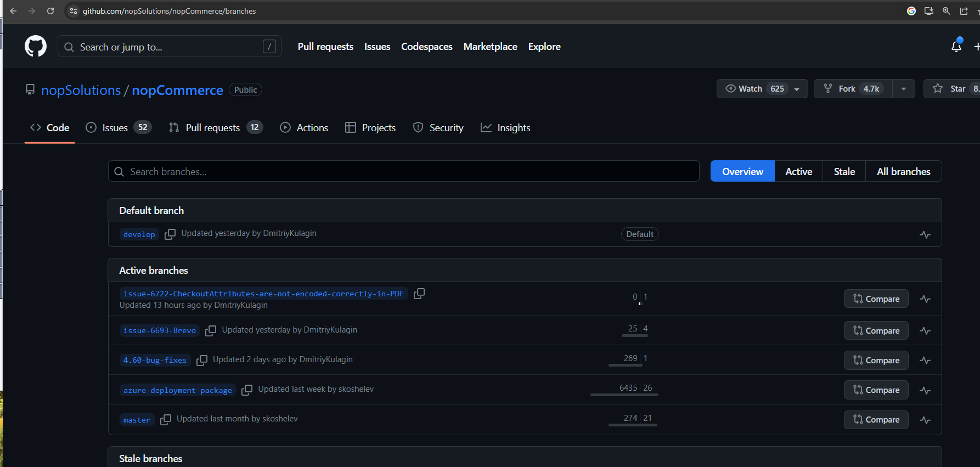This screenshot has width=980, height=467.
Task: Switch to Stale branches filter
Action: click(x=844, y=172)
